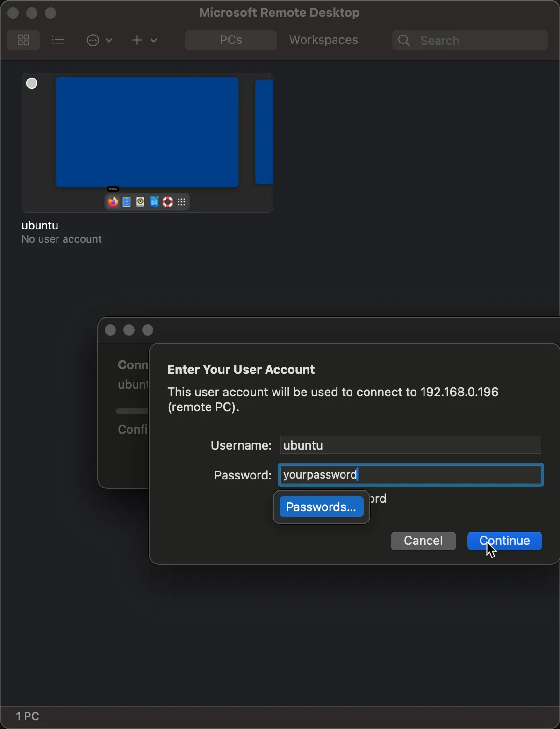Cancel the user account dialog
The height and width of the screenshot is (729, 560).
click(x=424, y=541)
